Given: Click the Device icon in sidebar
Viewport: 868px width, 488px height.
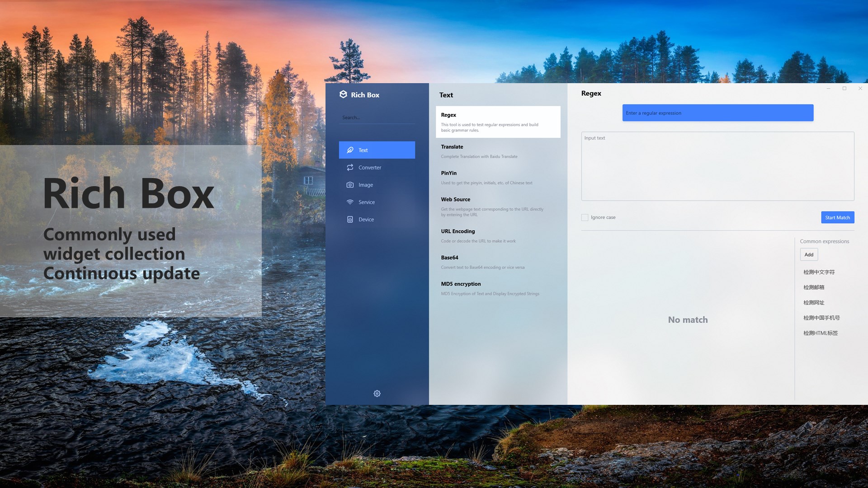Looking at the screenshot, I should tap(350, 220).
